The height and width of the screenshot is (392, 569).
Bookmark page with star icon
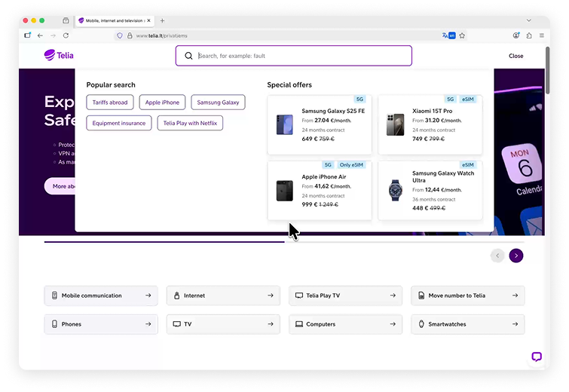[462, 35]
